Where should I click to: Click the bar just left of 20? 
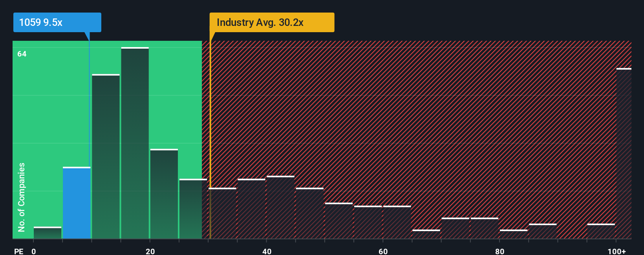[135, 143]
